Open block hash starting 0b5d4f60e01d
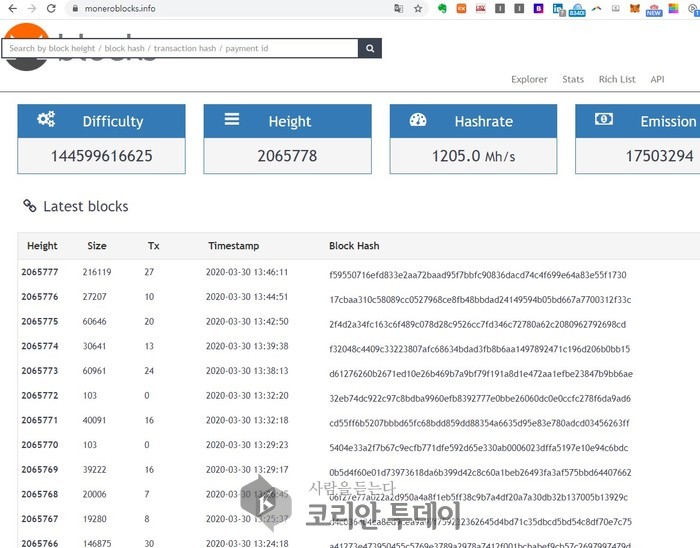The width and height of the screenshot is (700, 548). click(x=480, y=473)
